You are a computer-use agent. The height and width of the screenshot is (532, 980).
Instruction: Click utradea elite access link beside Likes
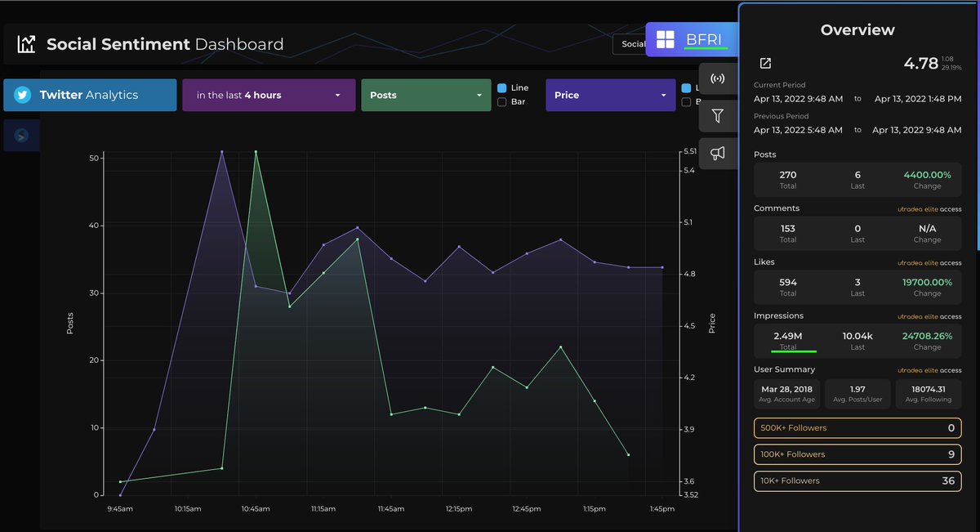[x=930, y=263]
